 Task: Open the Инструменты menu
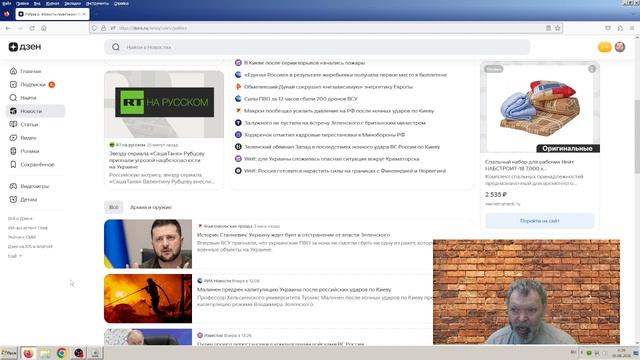click(97, 3)
